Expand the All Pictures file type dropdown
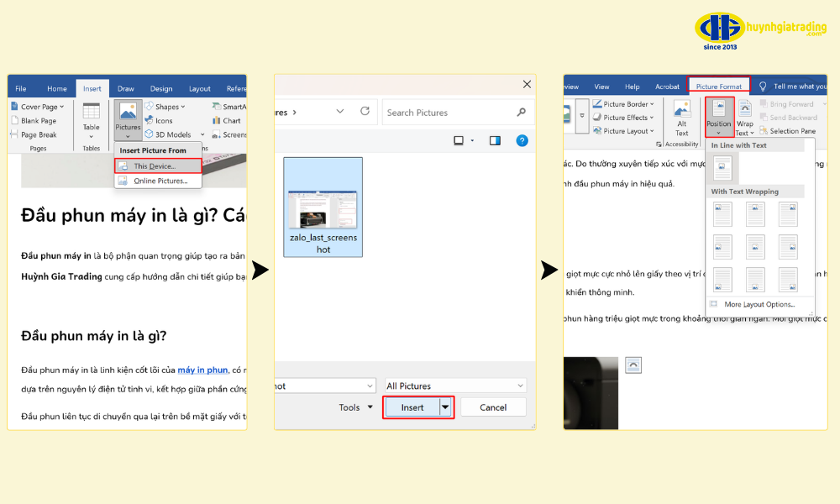Viewport: 840px width, 504px height. [454, 386]
